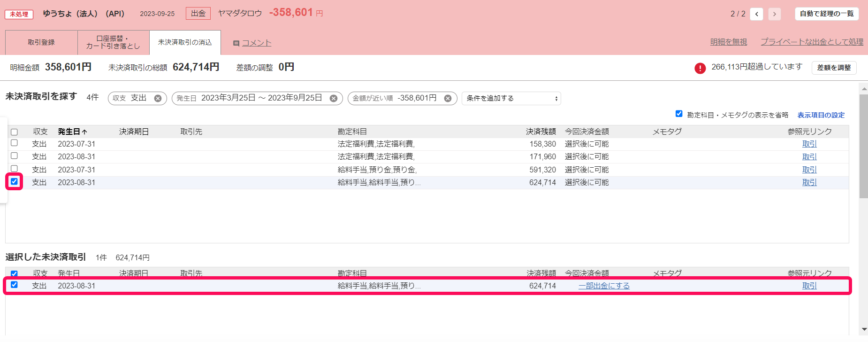Screen dimensions: 868x342
Task: Open 取引 link in highlighted 624,714 search row
Action: coord(809,182)
